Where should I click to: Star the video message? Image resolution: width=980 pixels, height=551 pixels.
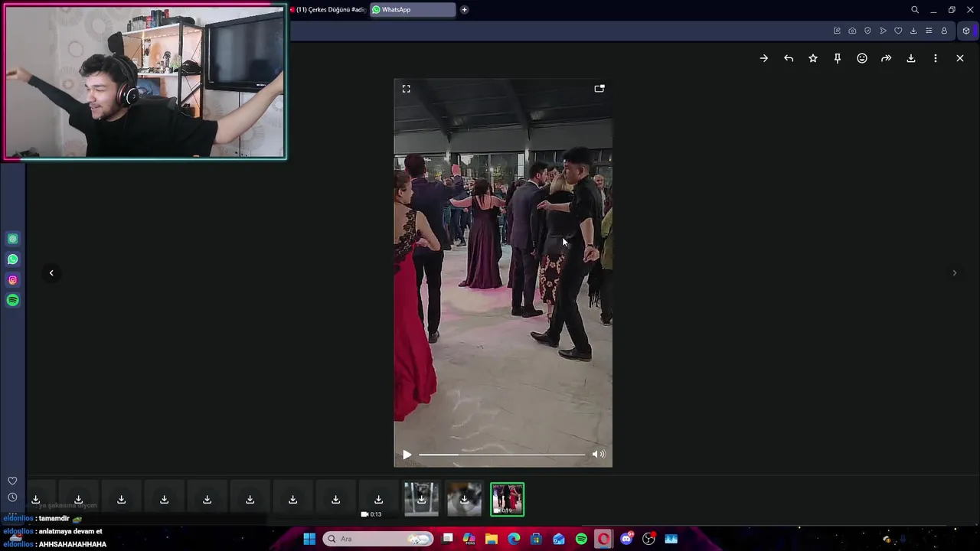pyautogui.click(x=813, y=58)
